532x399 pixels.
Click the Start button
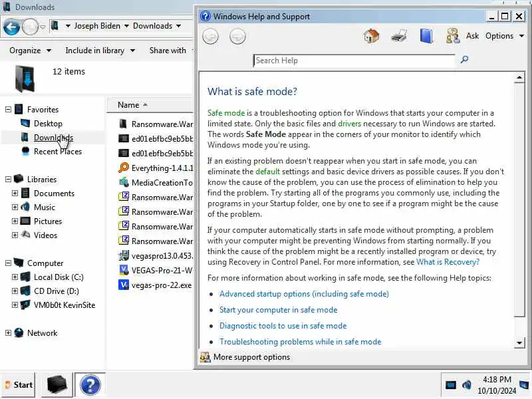[x=19, y=385]
